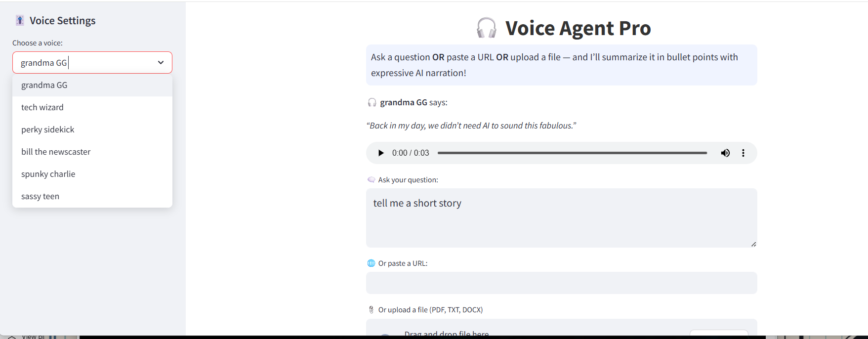Click the globe icon beside Or paste a URL

point(371,263)
